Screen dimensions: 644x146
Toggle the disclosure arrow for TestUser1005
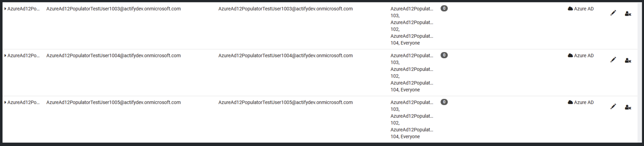point(5,102)
